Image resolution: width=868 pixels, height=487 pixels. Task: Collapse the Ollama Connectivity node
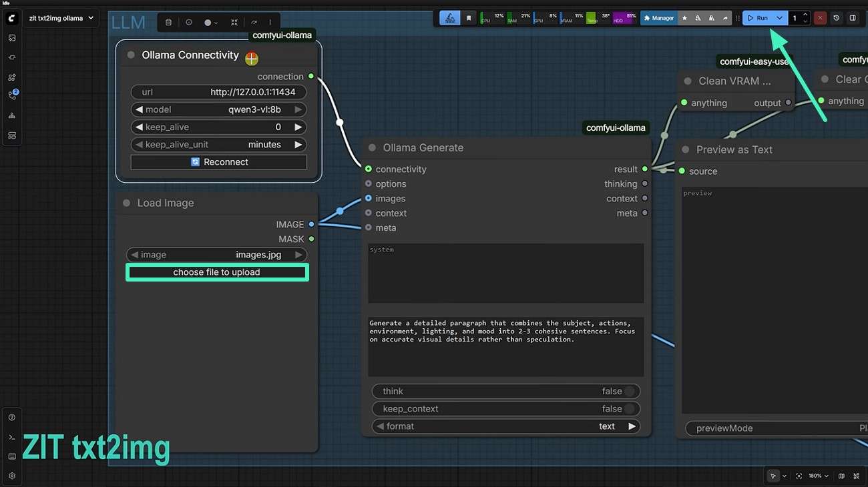pos(131,55)
